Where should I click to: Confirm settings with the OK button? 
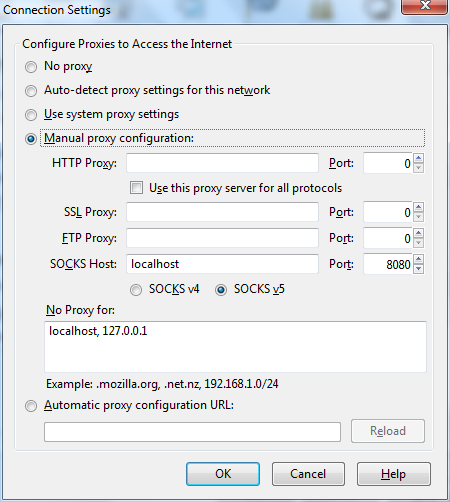[x=223, y=474]
